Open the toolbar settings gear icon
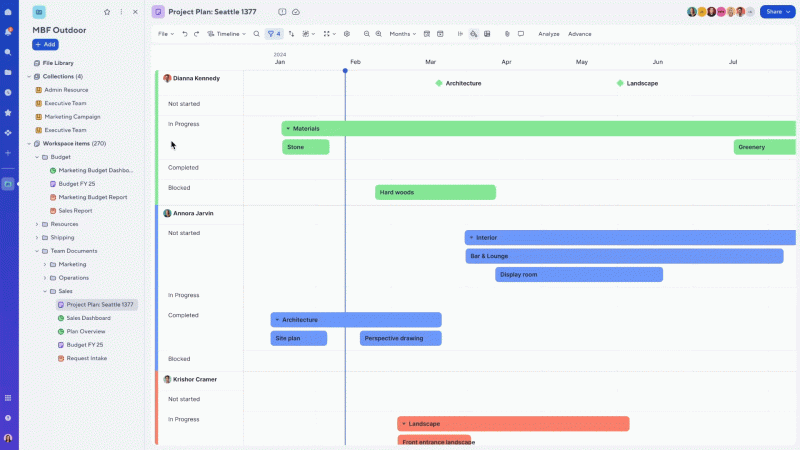Viewport: 800px width, 450px height. [347, 34]
